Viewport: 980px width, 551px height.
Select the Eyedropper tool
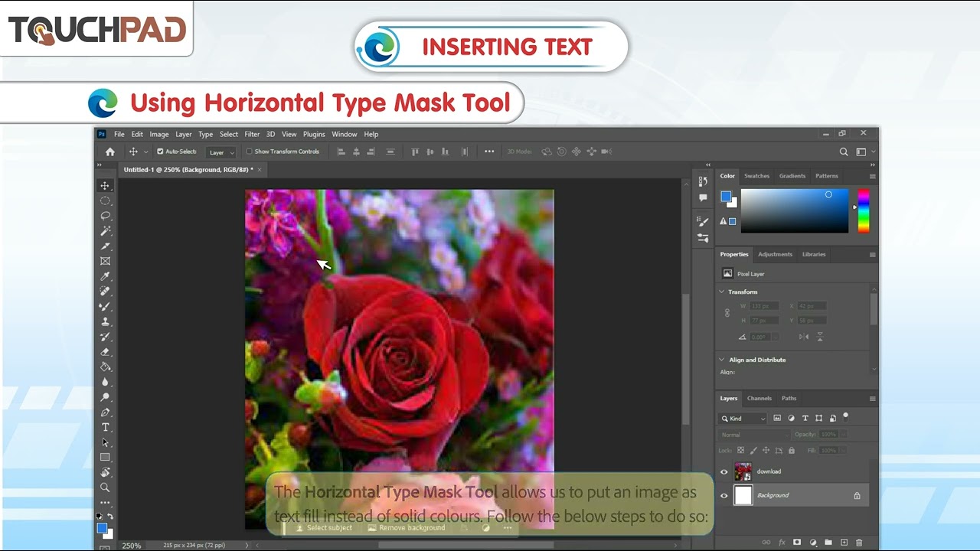coord(106,276)
